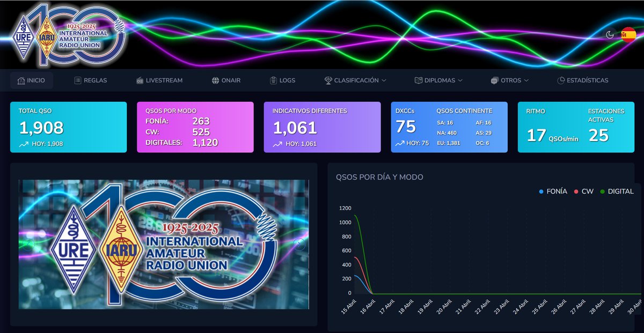The width and height of the screenshot is (644, 333).
Task: Click the green DIGITAL line peak on chart
Action: click(x=355, y=216)
